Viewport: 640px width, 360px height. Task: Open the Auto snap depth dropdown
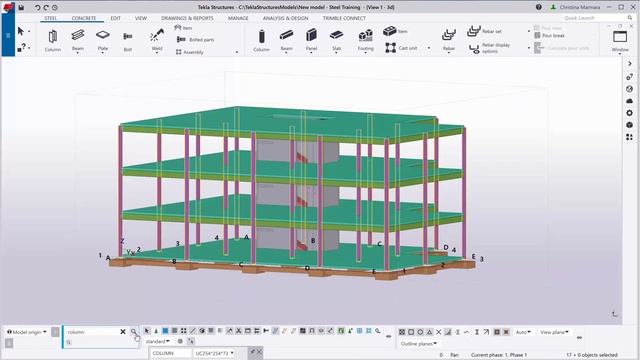523,332
